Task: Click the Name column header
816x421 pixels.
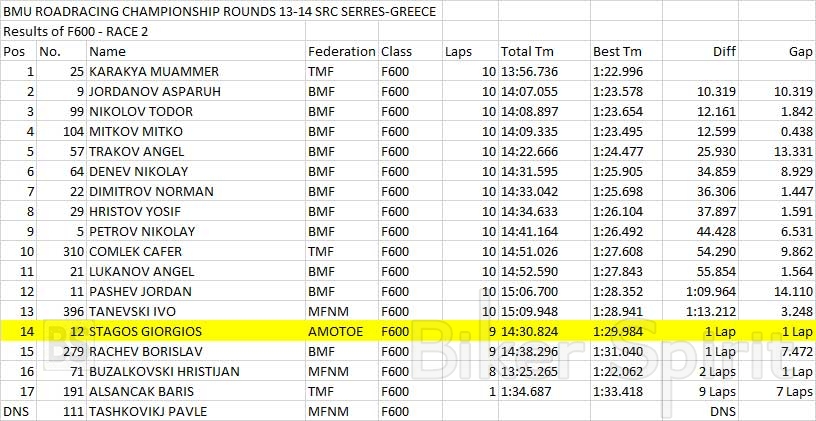Action: [x=108, y=51]
